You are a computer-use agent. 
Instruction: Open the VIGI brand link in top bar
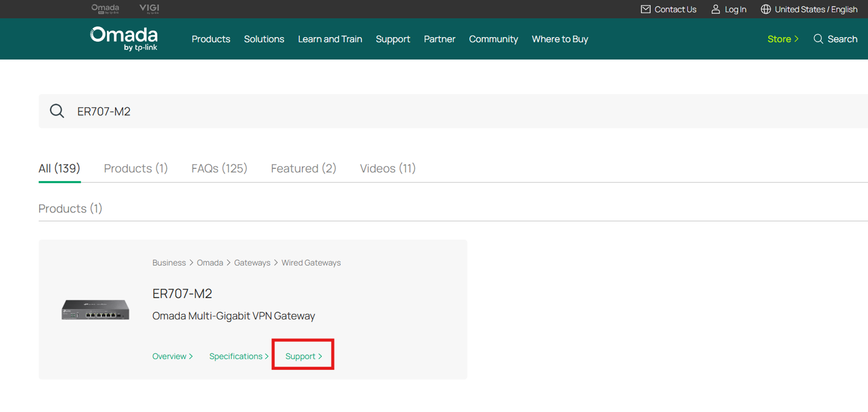click(149, 9)
